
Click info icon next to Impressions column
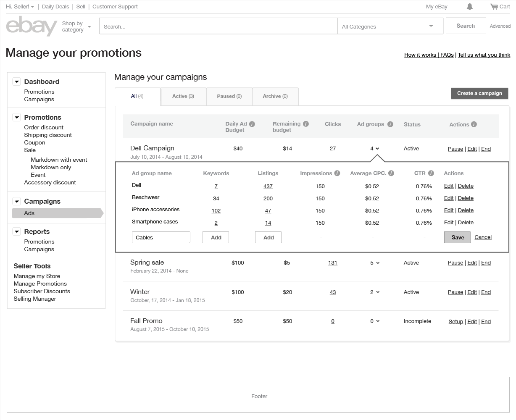337,173
